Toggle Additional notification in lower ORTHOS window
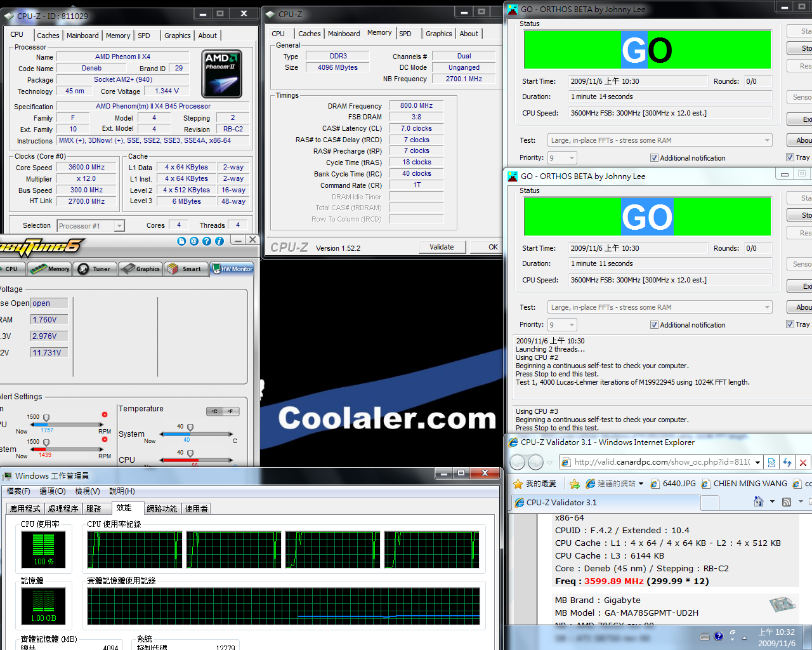 pyautogui.click(x=654, y=325)
